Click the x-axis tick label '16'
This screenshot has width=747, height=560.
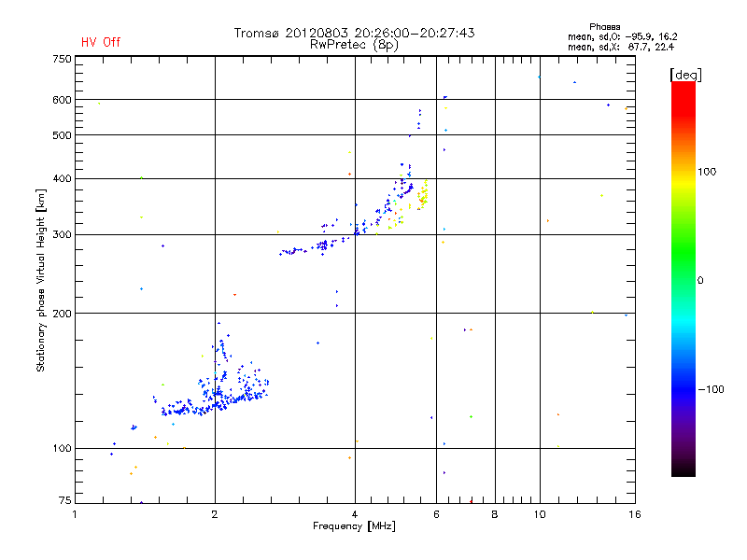(x=635, y=514)
